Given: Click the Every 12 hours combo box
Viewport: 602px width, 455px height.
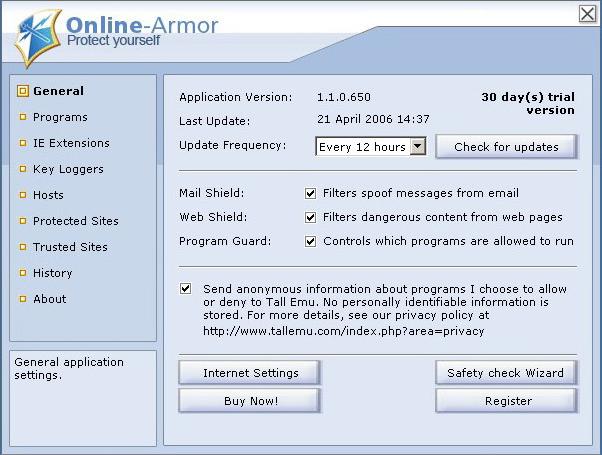Looking at the screenshot, I should [x=370, y=146].
